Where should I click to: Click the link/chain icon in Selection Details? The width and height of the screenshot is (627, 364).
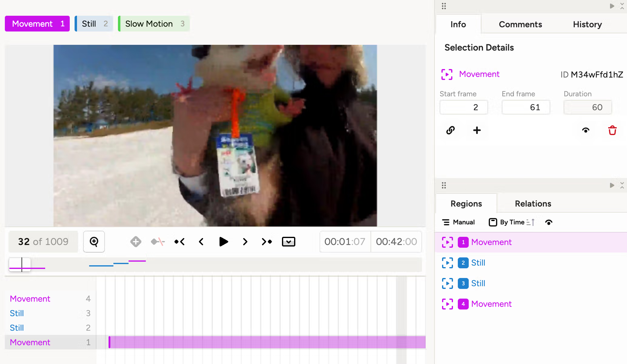[450, 130]
